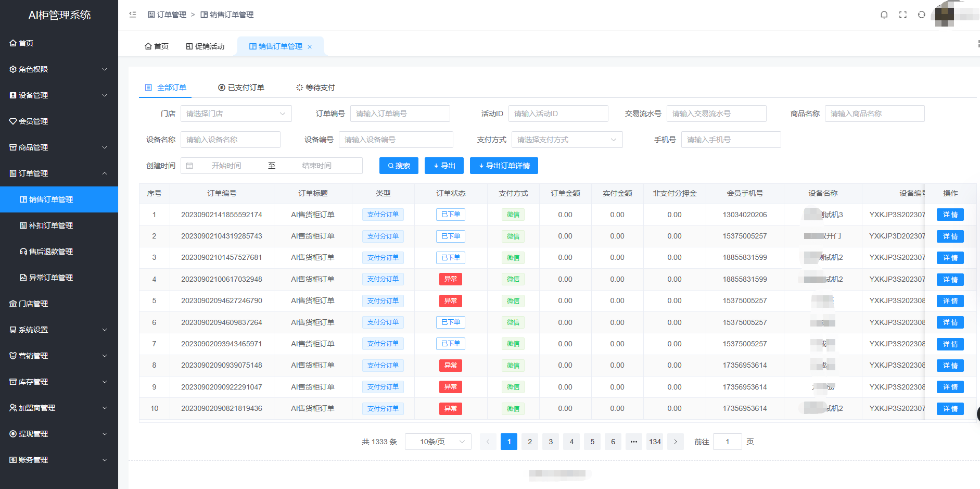
Task: Open 门店管理 in the sidebar
Action: [59, 304]
